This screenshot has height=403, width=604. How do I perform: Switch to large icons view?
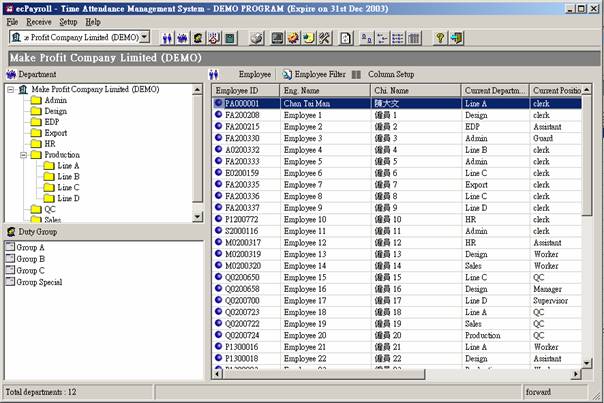point(366,38)
